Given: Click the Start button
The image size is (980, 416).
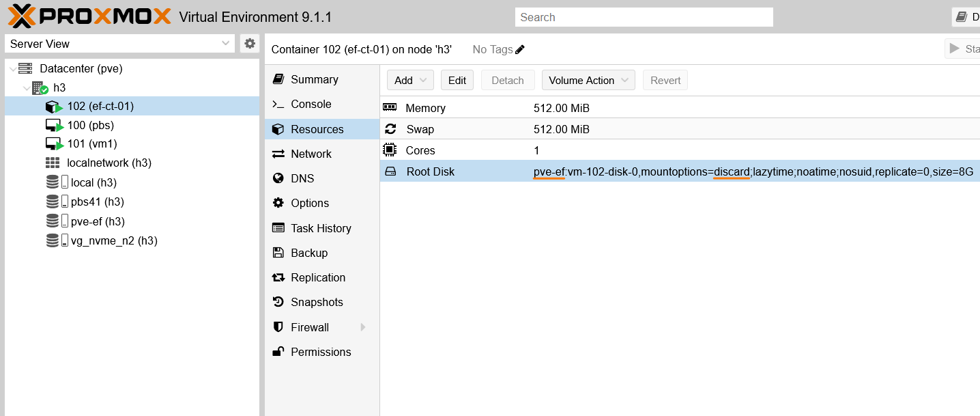Looking at the screenshot, I should [962, 48].
